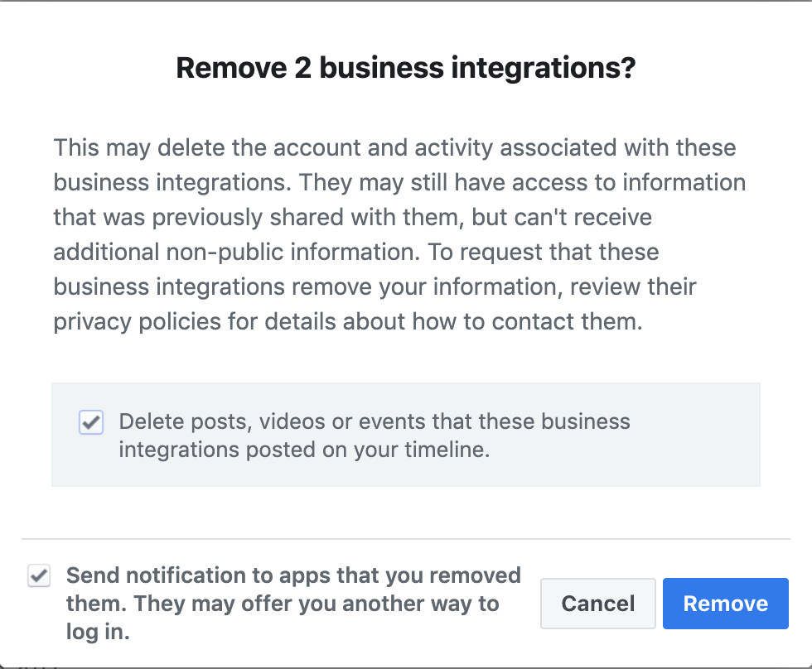
Task: Click the checkmark icon beside Send notification
Action: click(x=39, y=575)
